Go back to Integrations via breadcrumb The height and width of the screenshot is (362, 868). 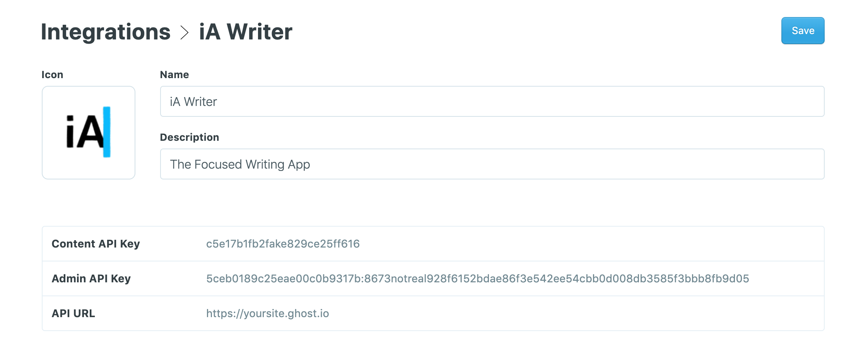pyautogui.click(x=105, y=32)
